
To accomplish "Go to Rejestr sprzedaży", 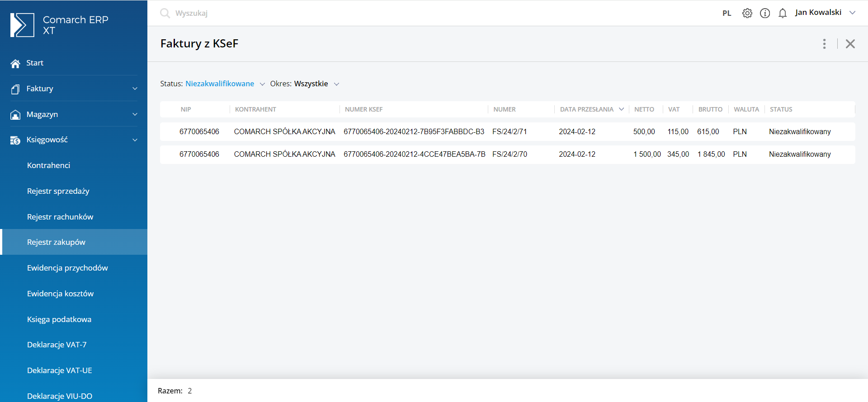I will pos(58,191).
